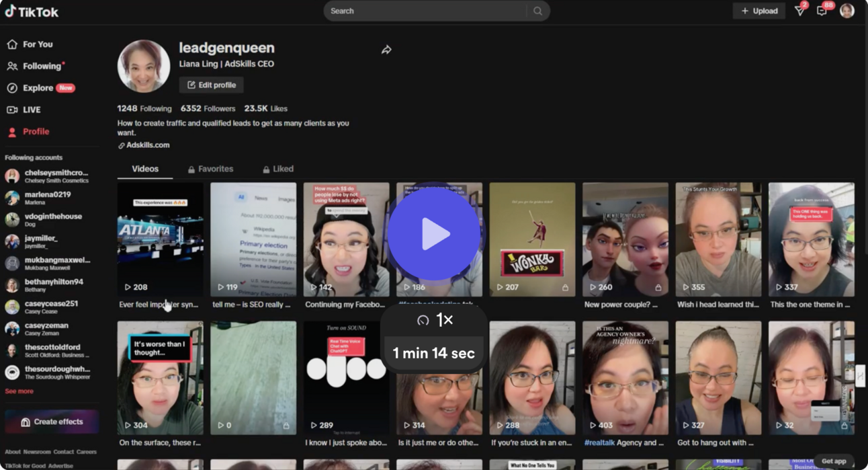Click the share arrow beside leadgenqueen
Image resolution: width=868 pixels, height=470 pixels.
(386, 49)
